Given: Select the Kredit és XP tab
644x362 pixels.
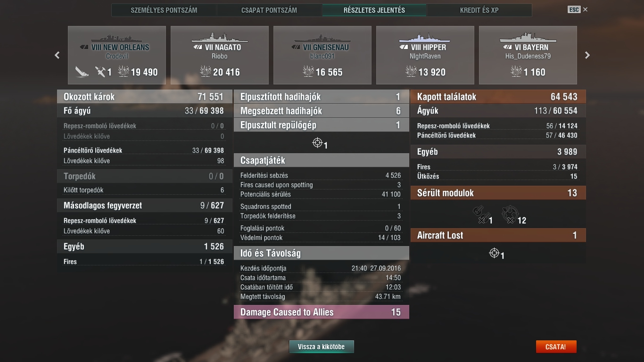Looking at the screenshot, I should tap(479, 10).
